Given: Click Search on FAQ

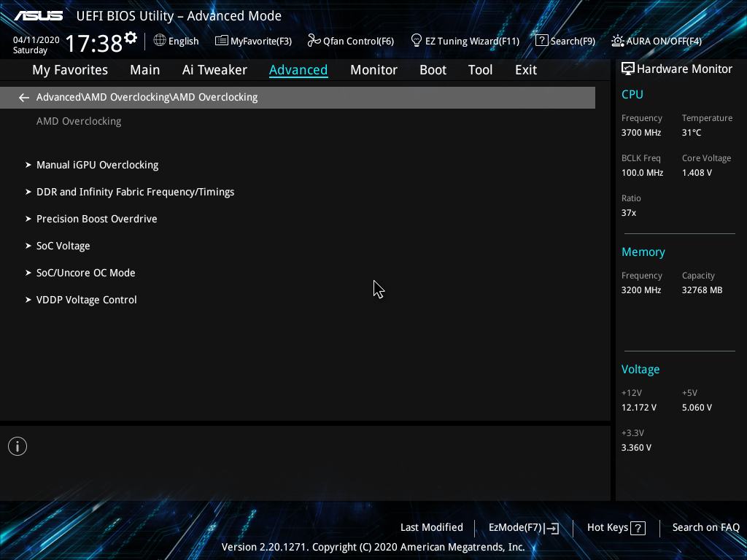Looking at the screenshot, I should coord(706,528).
